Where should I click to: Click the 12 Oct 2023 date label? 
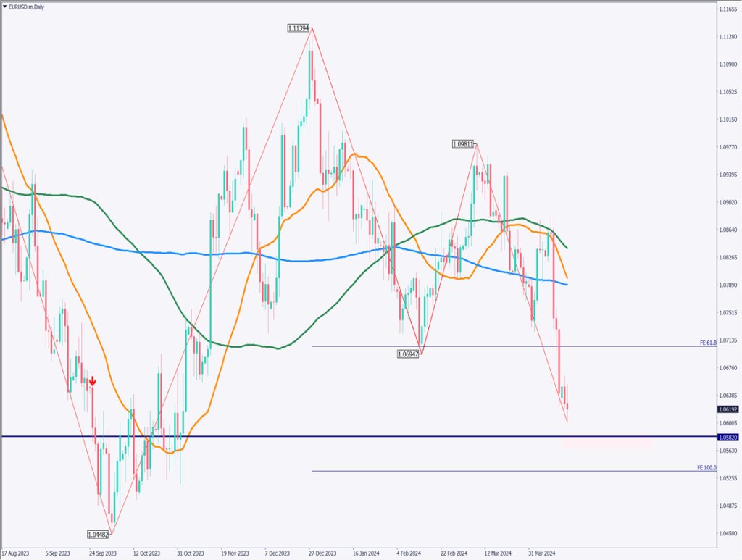147,552
